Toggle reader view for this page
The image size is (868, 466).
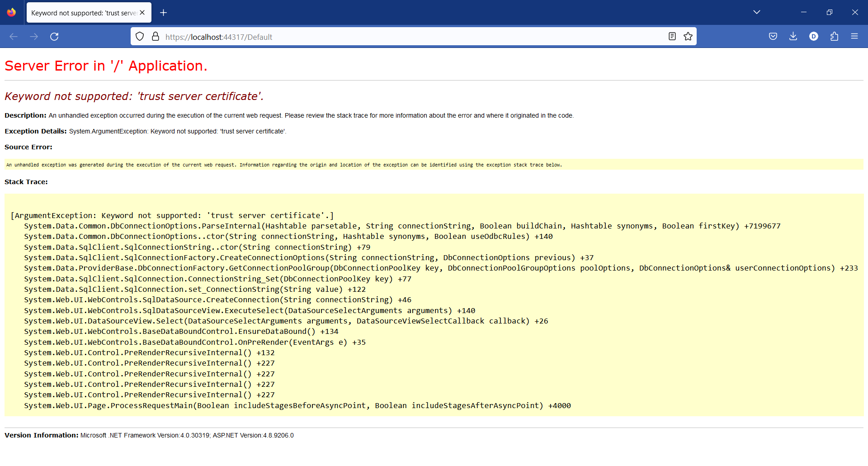(x=672, y=37)
